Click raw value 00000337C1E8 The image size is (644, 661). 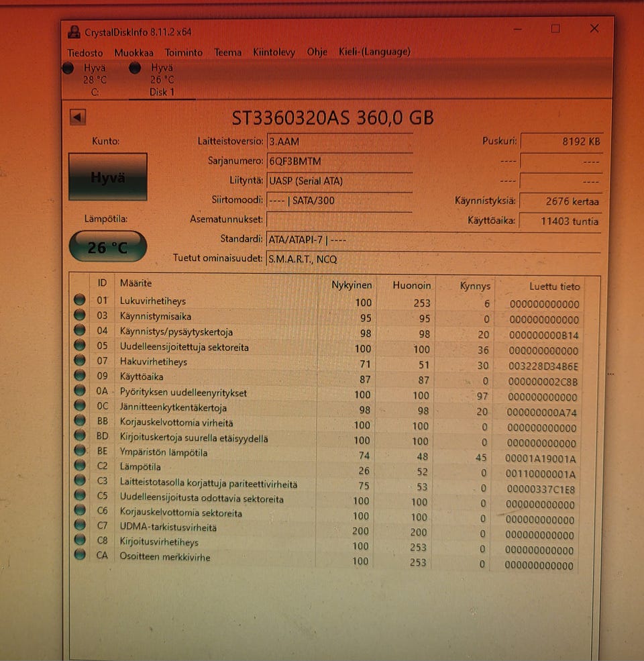(541, 489)
